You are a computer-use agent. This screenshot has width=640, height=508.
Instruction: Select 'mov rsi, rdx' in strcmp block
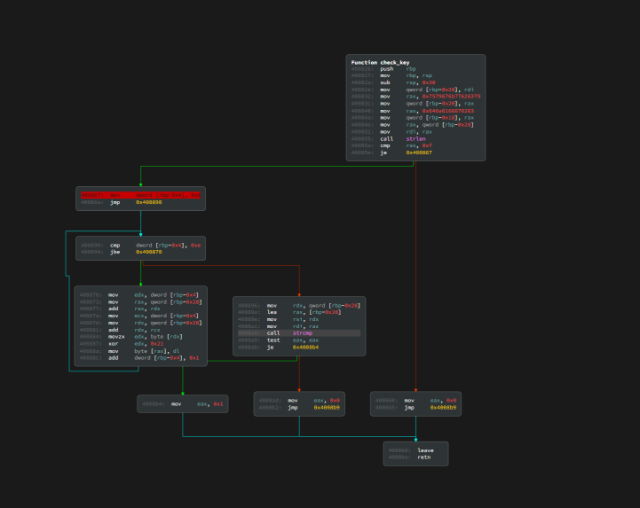278,319
